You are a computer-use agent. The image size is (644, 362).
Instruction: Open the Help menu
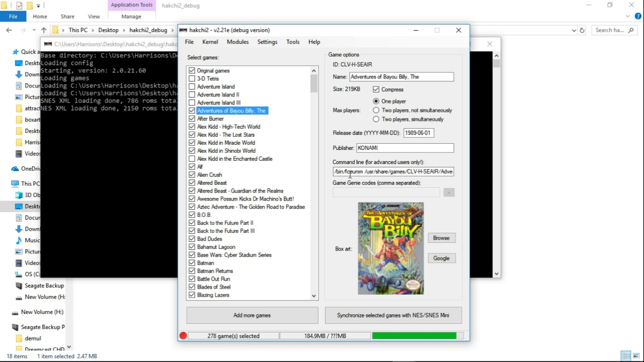click(314, 42)
